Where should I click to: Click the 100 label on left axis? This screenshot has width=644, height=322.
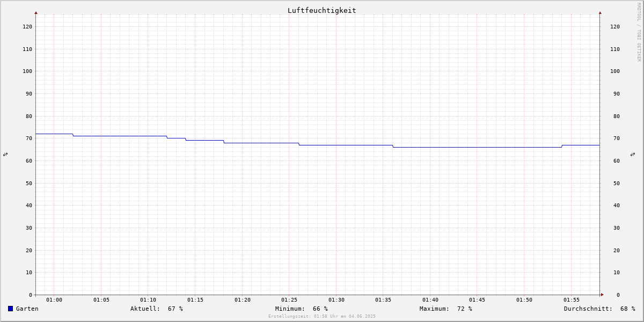[x=27, y=71]
